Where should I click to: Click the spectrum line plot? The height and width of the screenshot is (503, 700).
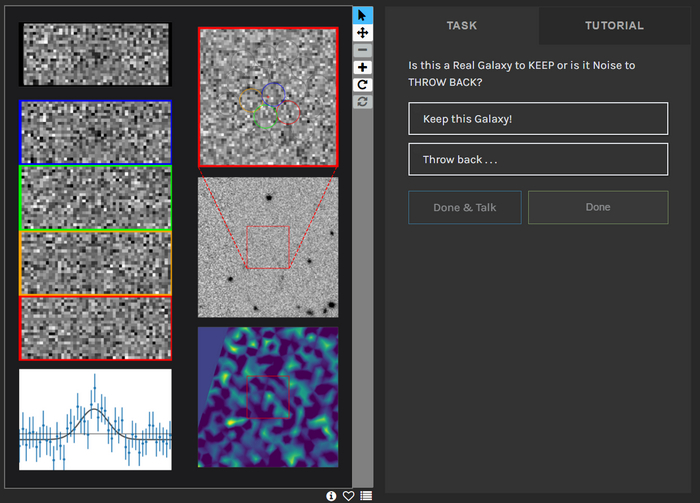(95, 419)
